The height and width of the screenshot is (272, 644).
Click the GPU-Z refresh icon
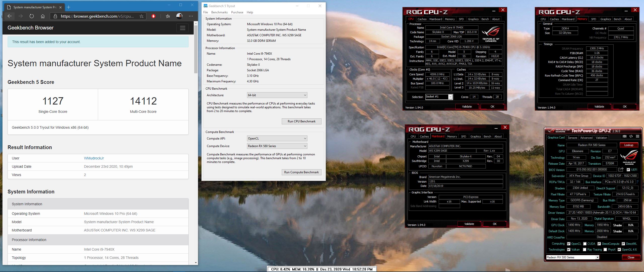click(x=631, y=136)
